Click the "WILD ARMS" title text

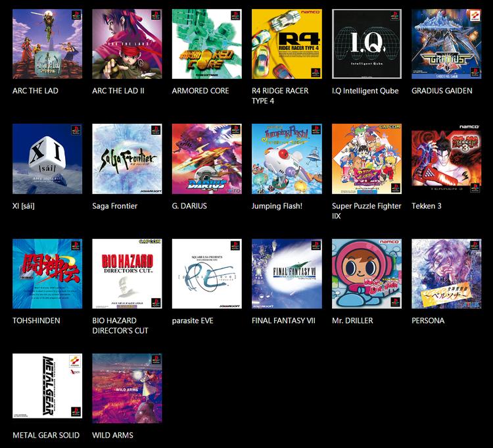(x=112, y=436)
